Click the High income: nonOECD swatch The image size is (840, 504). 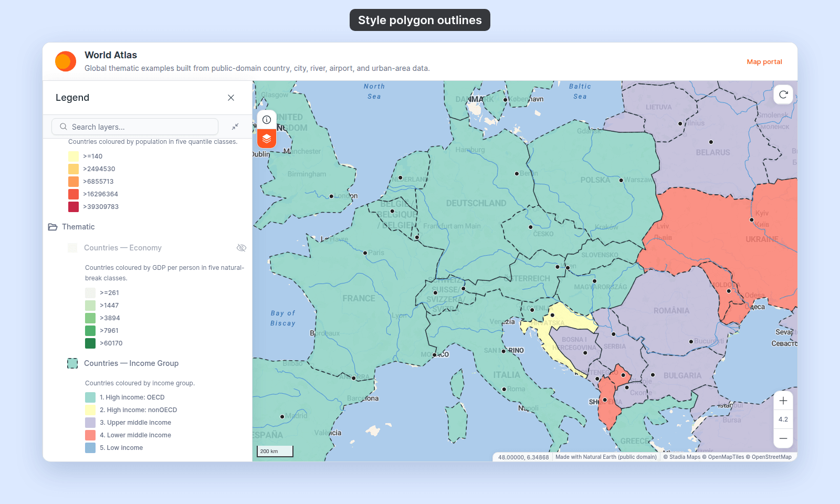90,410
